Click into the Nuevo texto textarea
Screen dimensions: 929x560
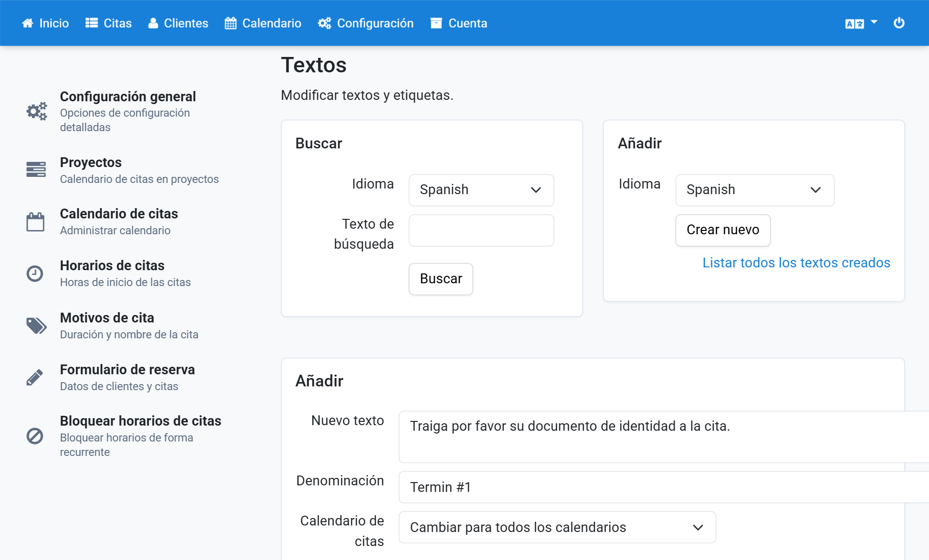(664, 437)
